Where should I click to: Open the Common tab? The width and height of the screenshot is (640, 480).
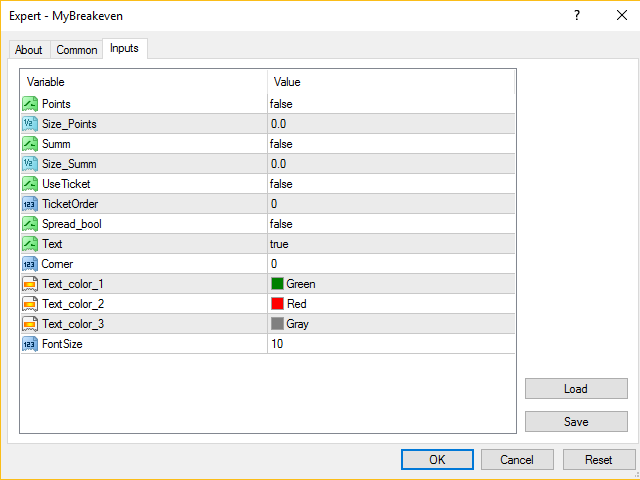pyautogui.click(x=77, y=50)
